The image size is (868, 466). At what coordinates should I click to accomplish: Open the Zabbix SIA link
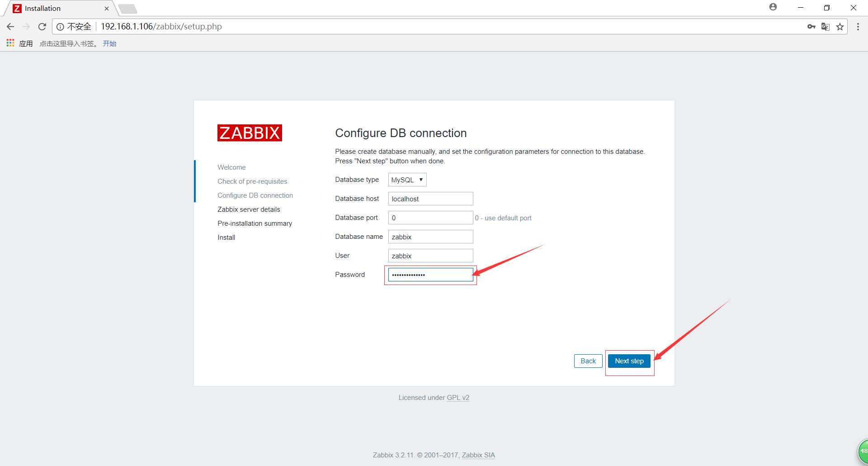coord(478,455)
